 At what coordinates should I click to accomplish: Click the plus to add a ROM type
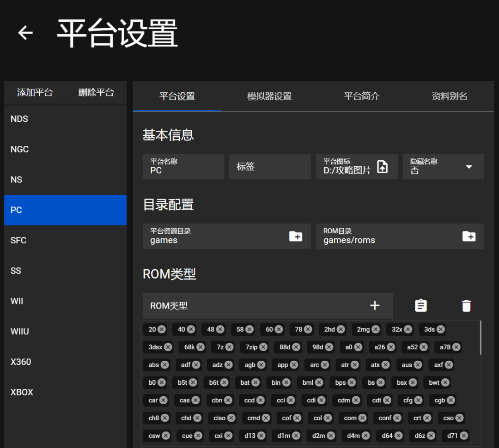click(375, 305)
